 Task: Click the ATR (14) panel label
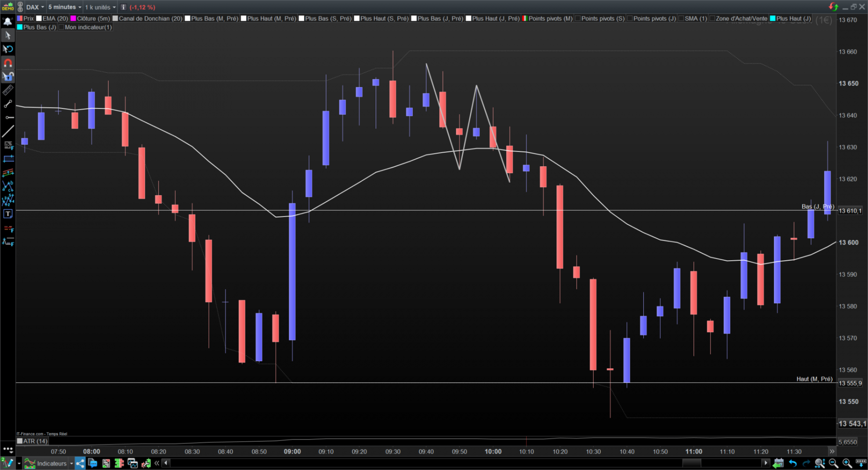tap(35, 441)
